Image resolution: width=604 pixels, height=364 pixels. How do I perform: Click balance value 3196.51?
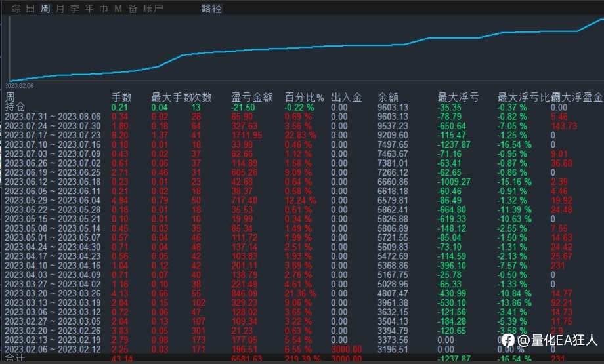(x=393, y=350)
